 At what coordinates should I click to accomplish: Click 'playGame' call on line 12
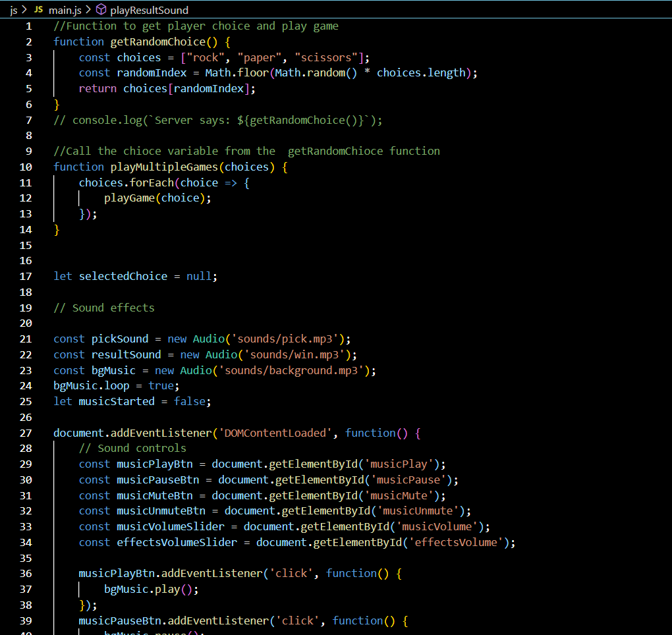click(x=129, y=198)
